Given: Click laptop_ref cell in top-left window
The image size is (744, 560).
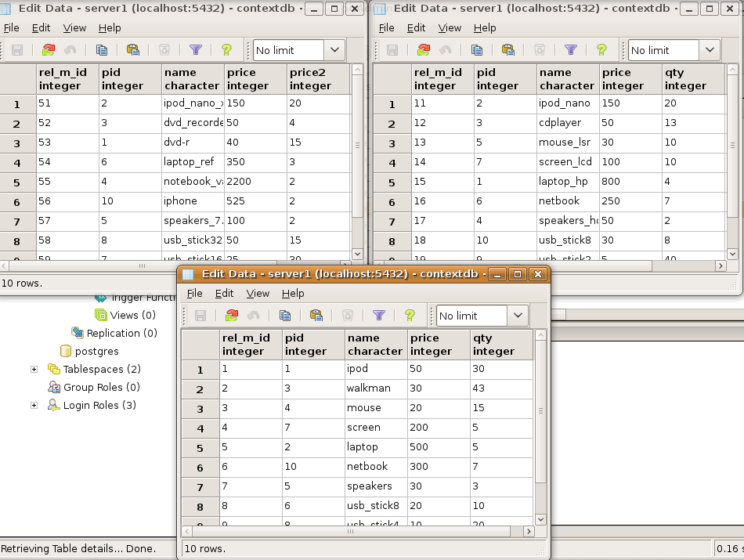Looking at the screenshot, I should click(x=193, y=162).
